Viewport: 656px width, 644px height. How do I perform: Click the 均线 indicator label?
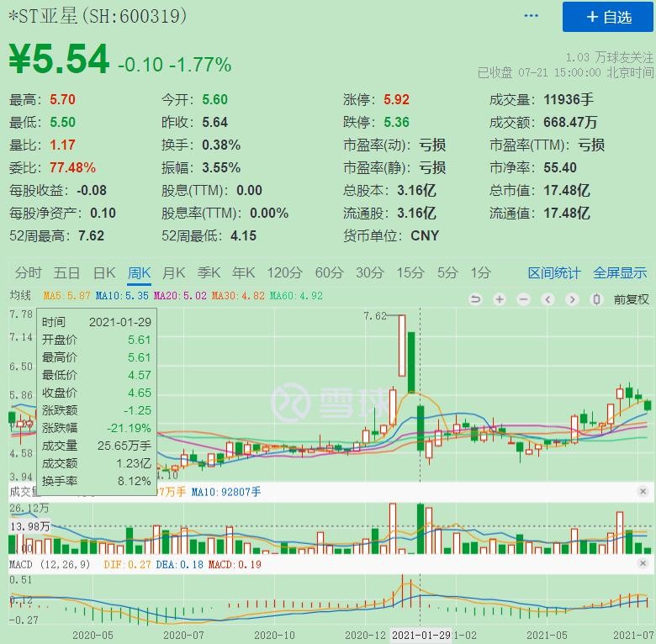[20, 296]
